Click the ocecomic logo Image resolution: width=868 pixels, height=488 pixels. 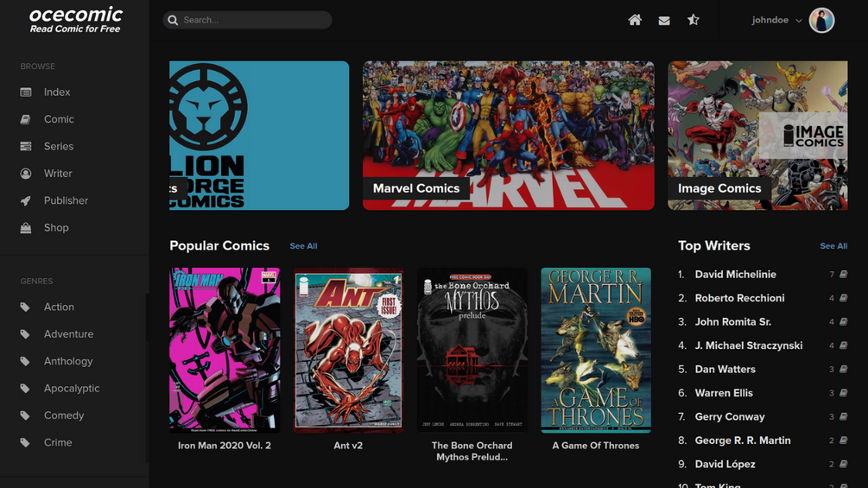coord(75,20)
